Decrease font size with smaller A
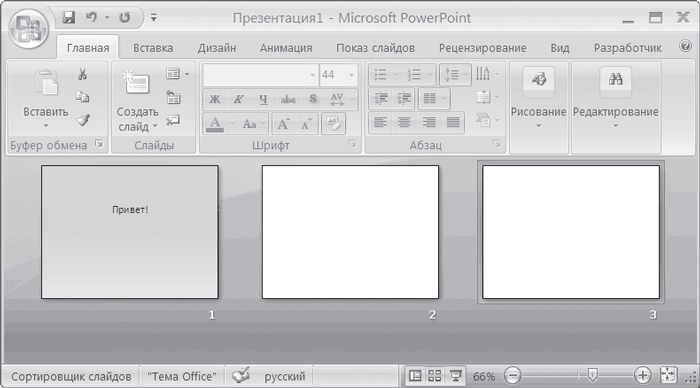This screenshot has width=700, height=388. point(306,124)
